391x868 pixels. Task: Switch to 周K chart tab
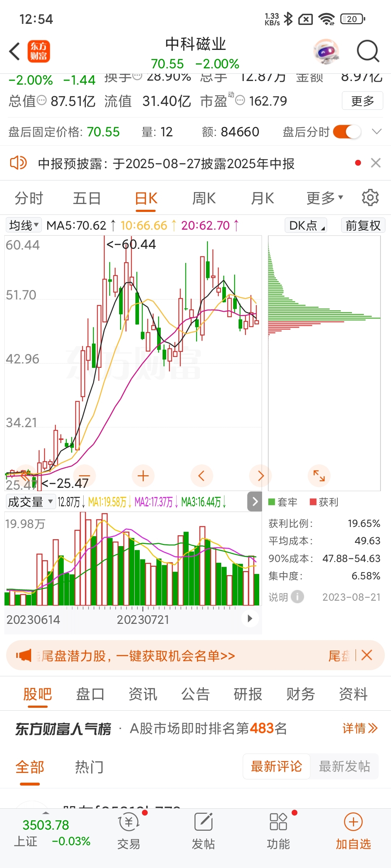pyautogui.click(x=204, y=198)
